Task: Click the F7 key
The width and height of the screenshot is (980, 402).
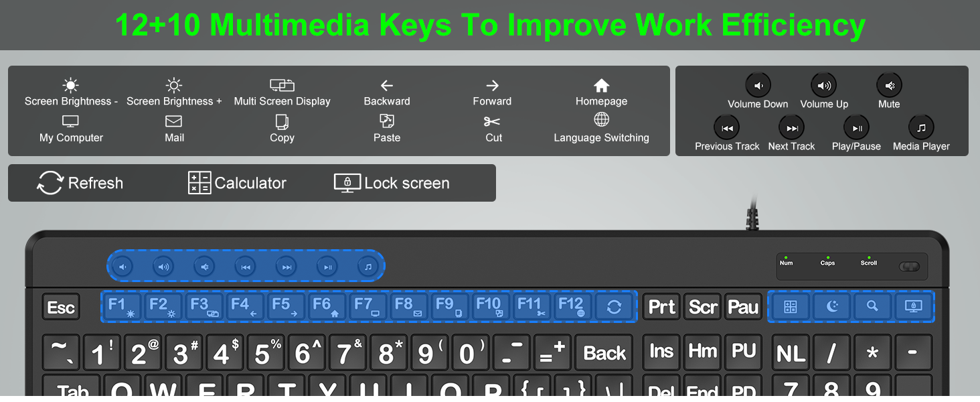Action: click(x=367, y=307)
